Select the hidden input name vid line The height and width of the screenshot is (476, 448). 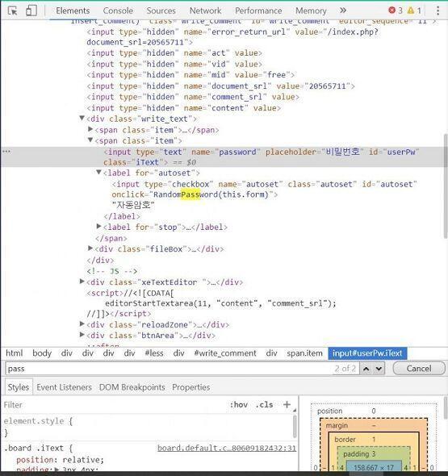174,64
